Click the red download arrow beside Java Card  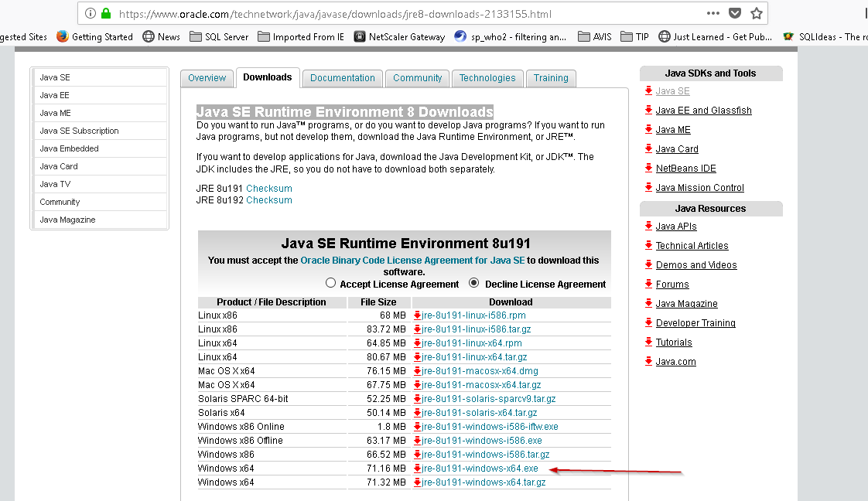648,149
